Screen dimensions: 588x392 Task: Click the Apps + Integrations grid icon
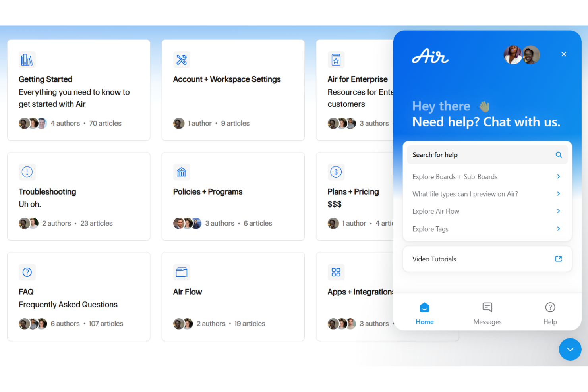336,272
